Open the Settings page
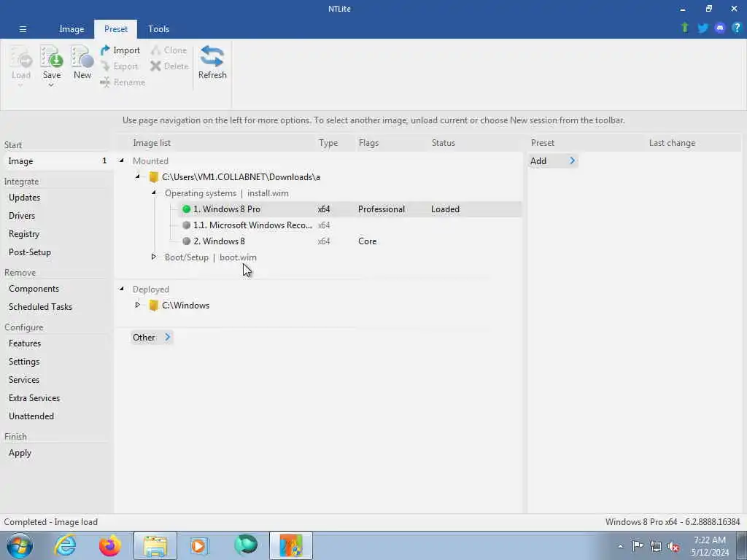The image size is (747, 560). pyautogui.click(x=24, y=362)
